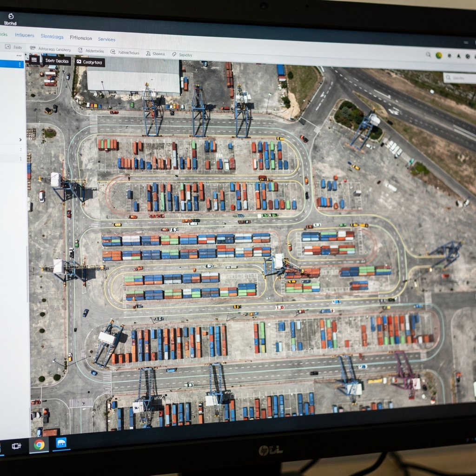Click the dark location pin icon top right
This screenshot has width=476, height=476.
click(459, 56)
